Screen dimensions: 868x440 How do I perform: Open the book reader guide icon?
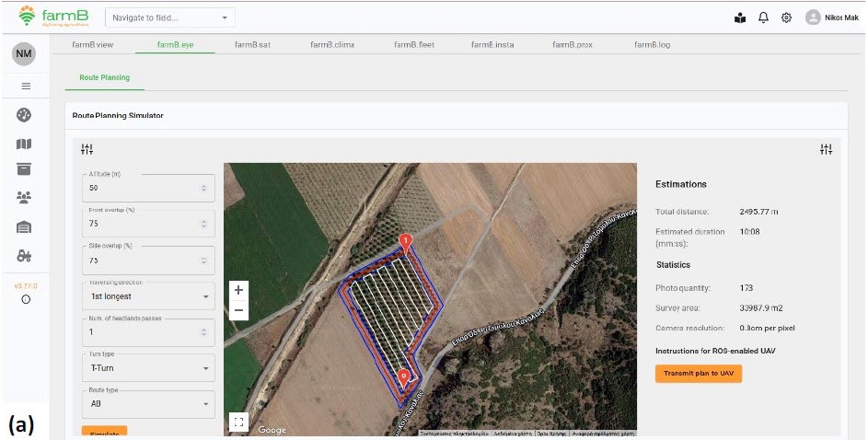[x=740, y=17]
